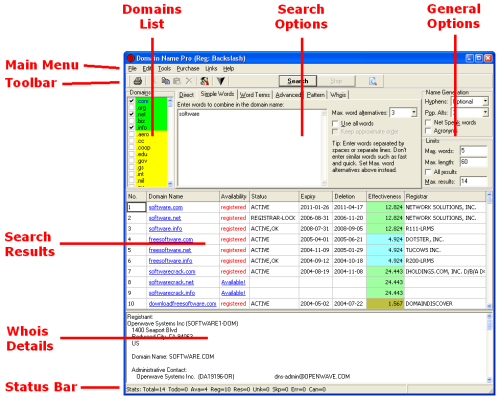Open the softwarecrack.com link
This screenshot has height=399, width=500.
[x=172, y=272]
